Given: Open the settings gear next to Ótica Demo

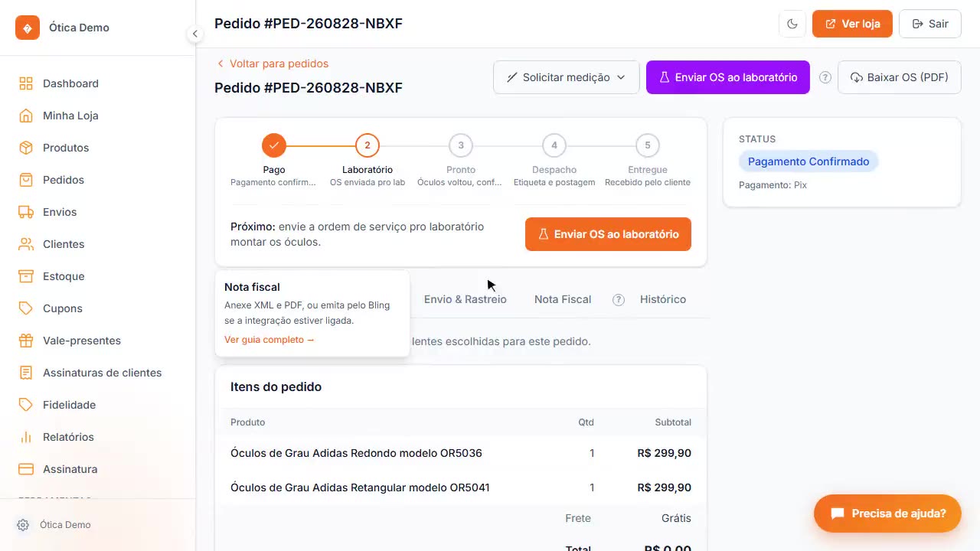Looking at the screenshot, I should click(23, 525).
